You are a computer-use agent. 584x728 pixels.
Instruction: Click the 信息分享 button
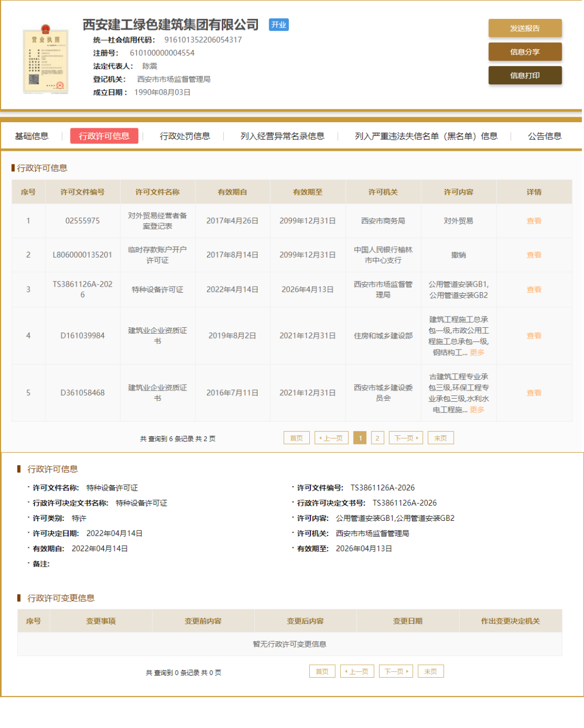525,52
